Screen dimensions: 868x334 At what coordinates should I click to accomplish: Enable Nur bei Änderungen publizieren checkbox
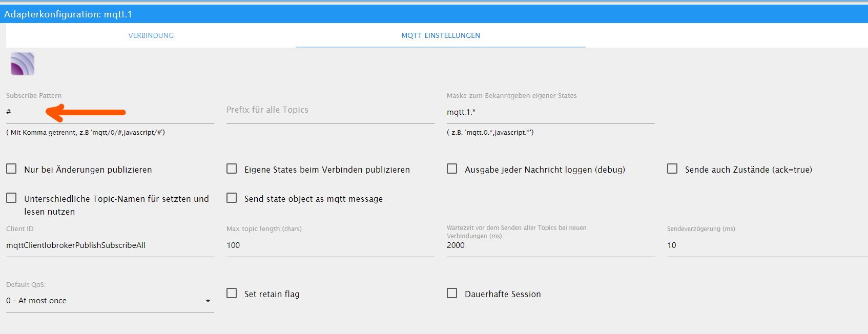(x=11, y=169)
